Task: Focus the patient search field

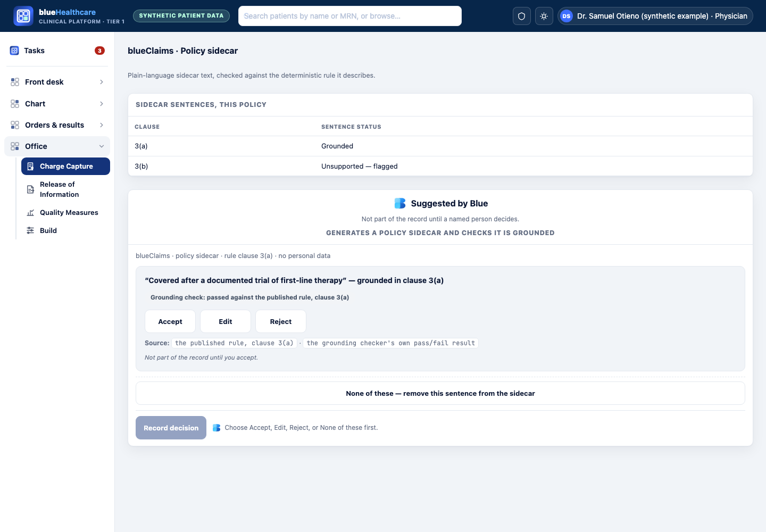Action: (350, 16)
